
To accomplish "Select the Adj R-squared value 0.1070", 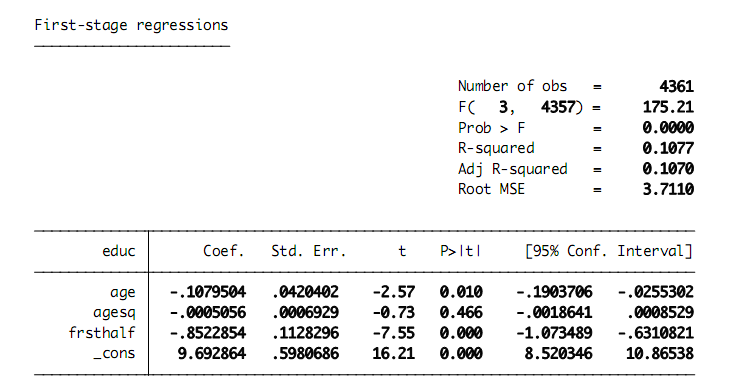I will click(668, 169).
